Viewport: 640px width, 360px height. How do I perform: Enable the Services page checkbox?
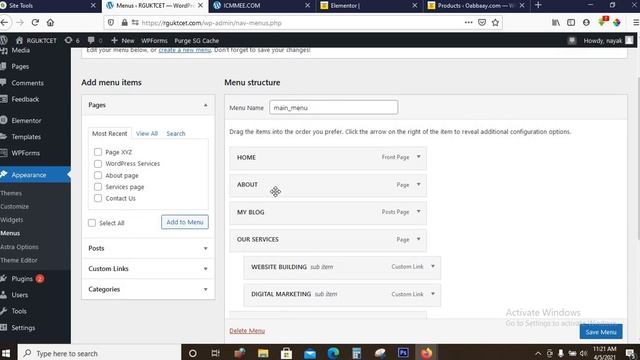[98, 187]
